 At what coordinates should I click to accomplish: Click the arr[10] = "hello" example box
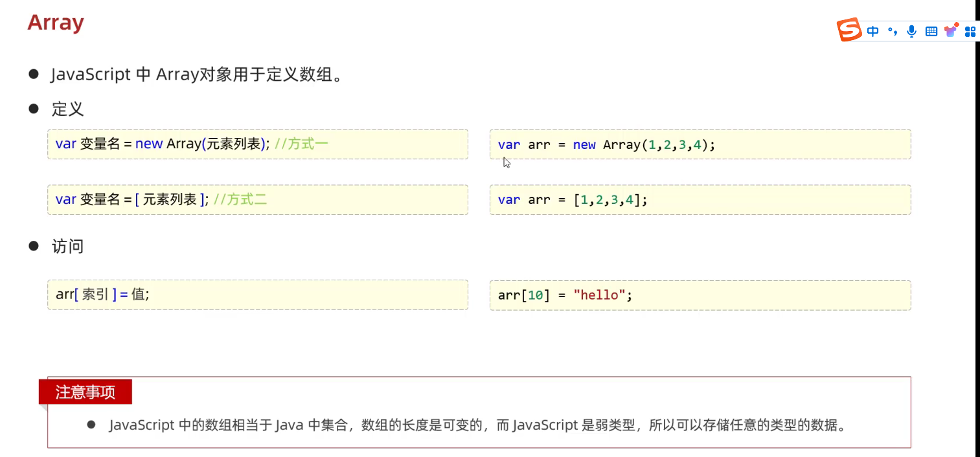click(x=700, y=295)
